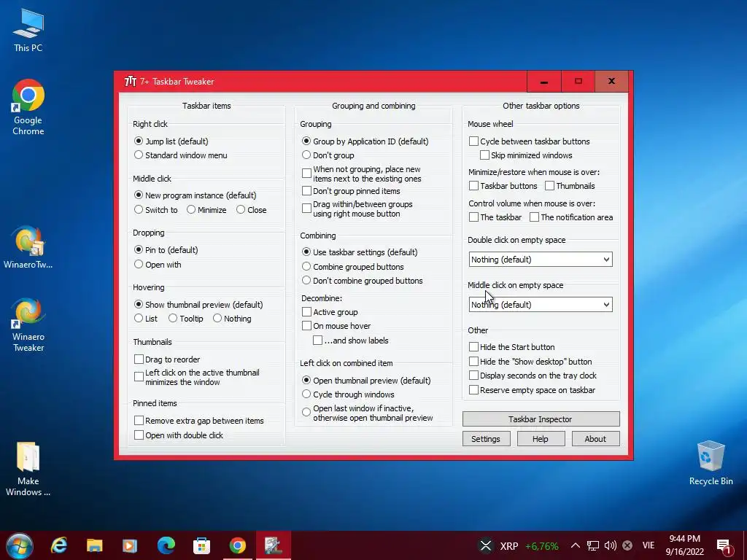Viewport: 747px width, 560px height.
Task: Enable Drag to reorder thumbnails
Action: click(x=167, y=359)
